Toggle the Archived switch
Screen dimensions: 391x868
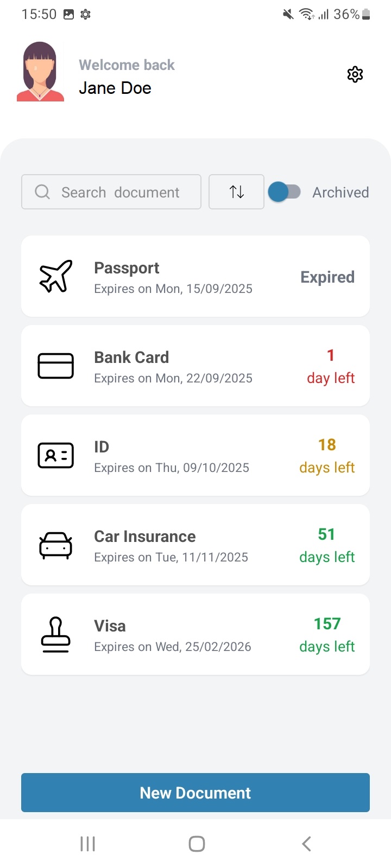285,192
